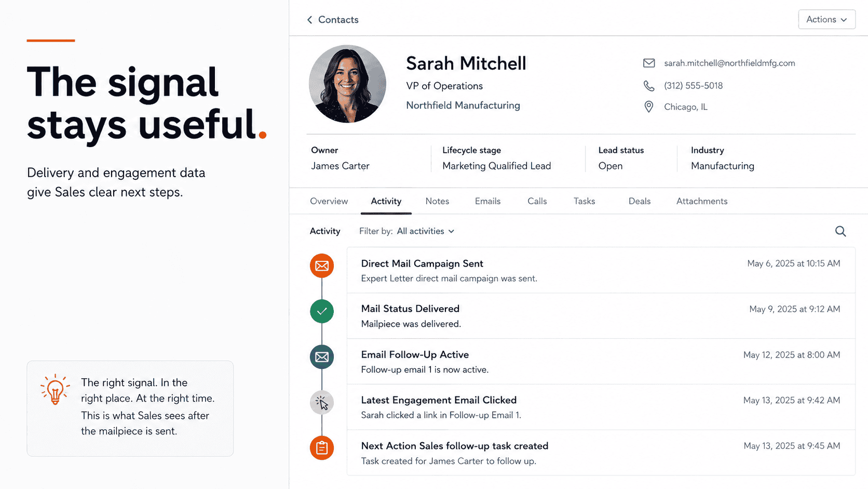Switch to the Overview tab

point(329,201)
